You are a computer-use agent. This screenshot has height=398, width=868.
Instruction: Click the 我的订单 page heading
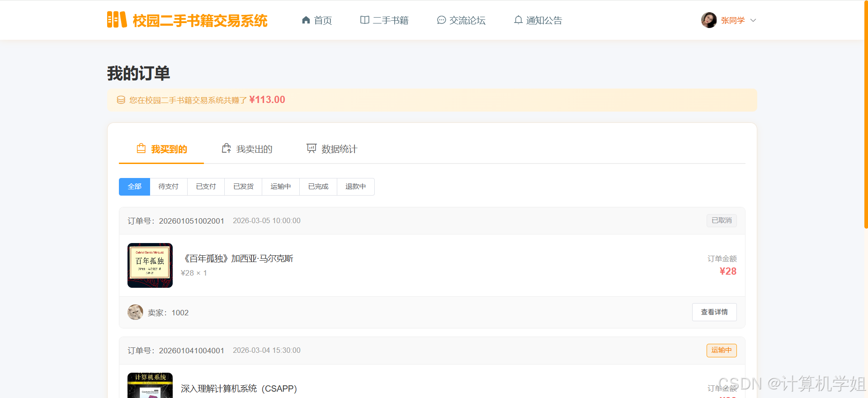click(x=139, y=73)
